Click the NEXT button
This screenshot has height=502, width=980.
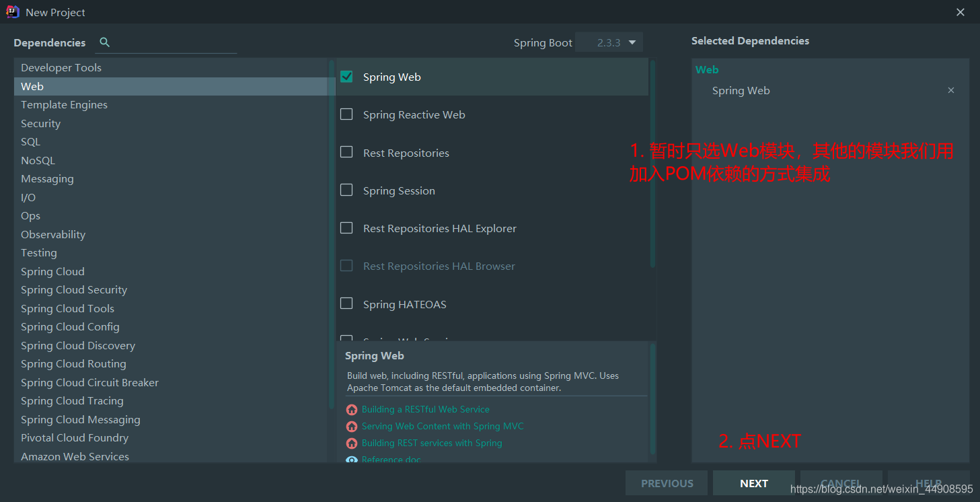point(754,483)
